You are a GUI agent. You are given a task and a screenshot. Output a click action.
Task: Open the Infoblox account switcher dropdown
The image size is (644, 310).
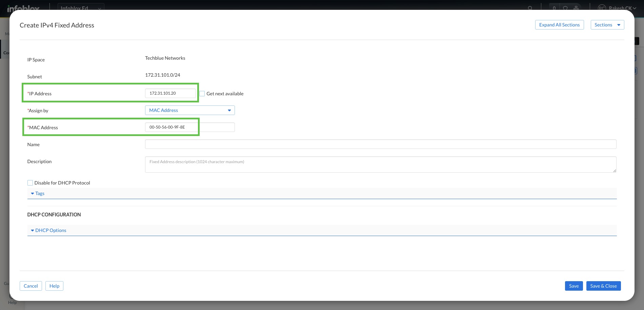81,8
